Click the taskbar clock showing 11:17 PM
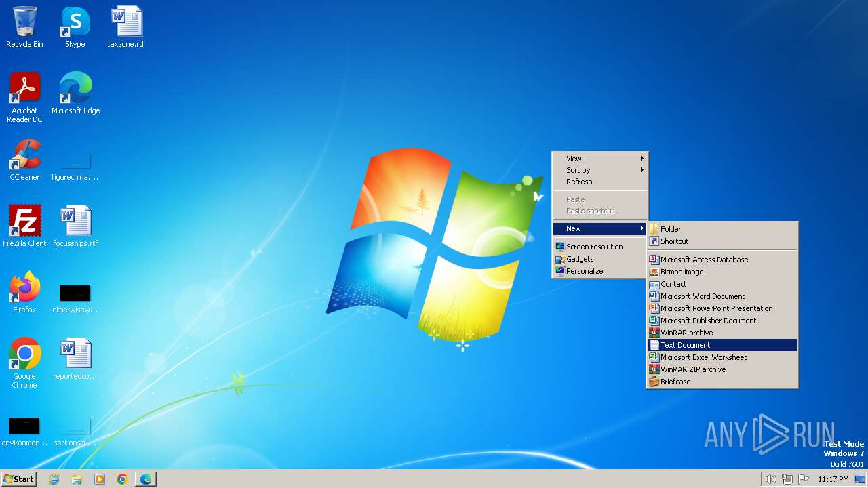Image resolution: width=868 pixels, height=488 pixels. click(833, 479)
